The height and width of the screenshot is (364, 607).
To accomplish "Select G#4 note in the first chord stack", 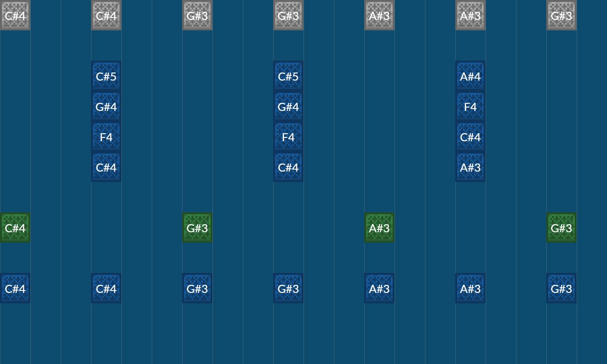I will tap(106, 106).
